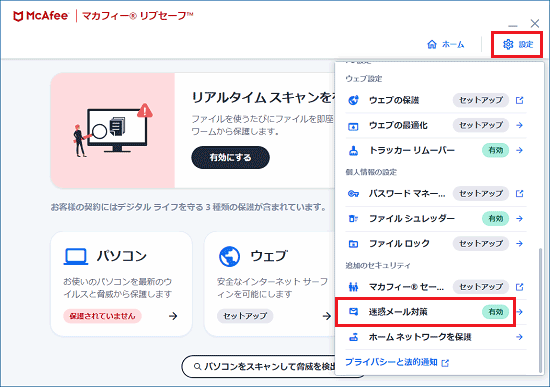Image resolution: width=550 pixels, height=387 pixels.
Task: Click セットアップ badge for ウェブの最適化
Action: [x=481, y=125]
